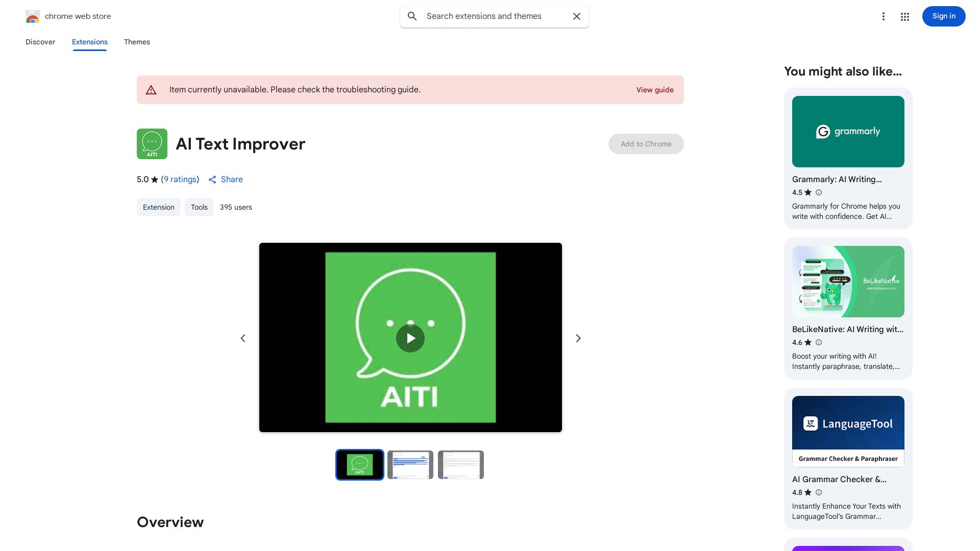Viewport: 980px width, 551px height.
Task: Switch to the Themes tab
Action: [137, 42]
